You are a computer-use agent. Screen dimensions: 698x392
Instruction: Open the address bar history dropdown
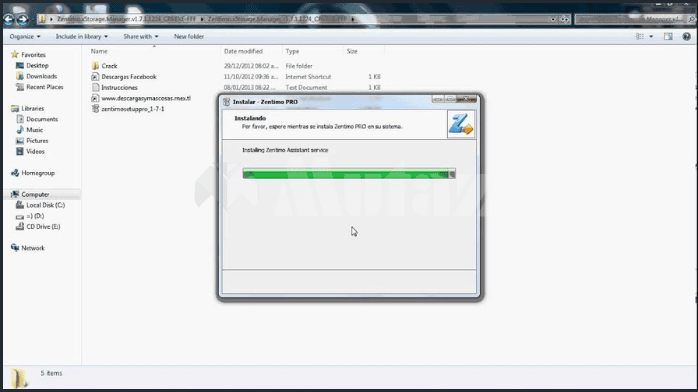[553, 19]
